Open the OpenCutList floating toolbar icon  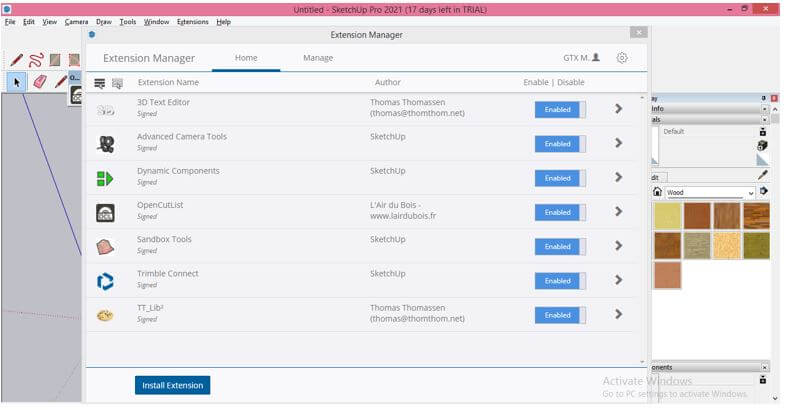click(x=76, y=95)
